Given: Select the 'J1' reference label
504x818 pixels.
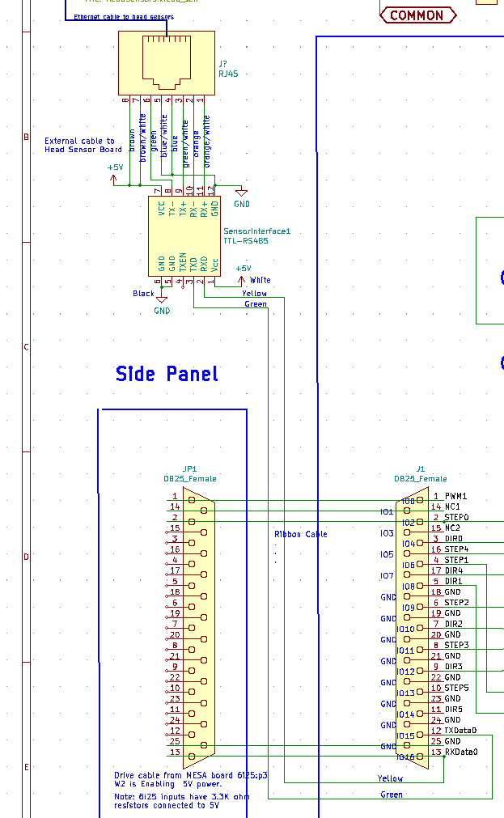Looking at the screenshot, I should [421, 469].
